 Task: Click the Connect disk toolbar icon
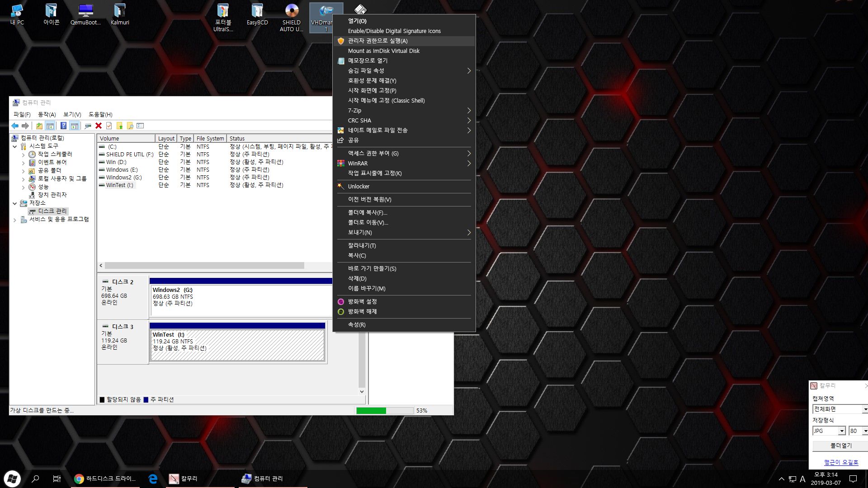[x=88, y=126]
